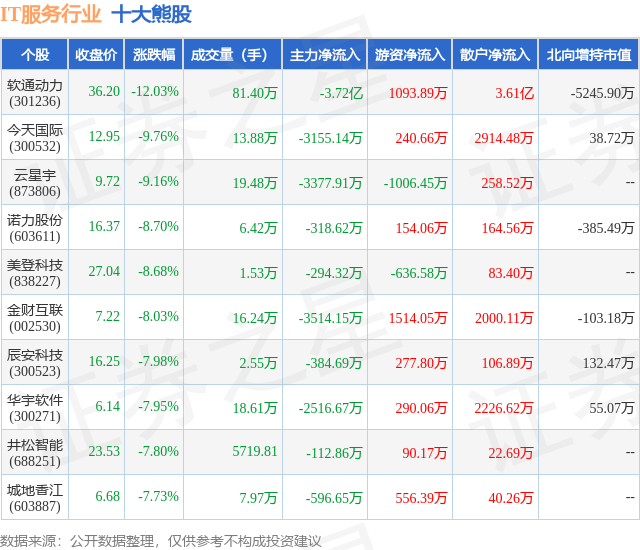Click closing price 36.20
Screen dimensions: 640x550
(x=104, y=91)
